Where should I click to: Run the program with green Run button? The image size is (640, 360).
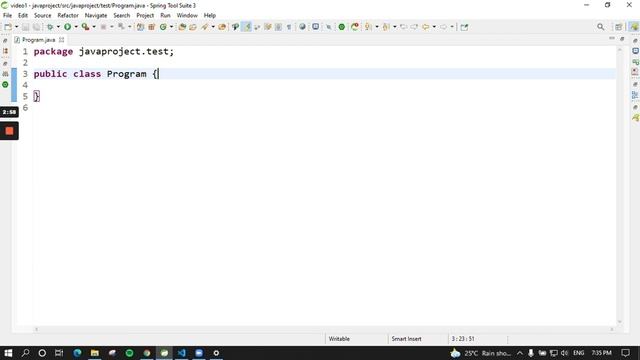pyautogui.click(x=67, y=27)
